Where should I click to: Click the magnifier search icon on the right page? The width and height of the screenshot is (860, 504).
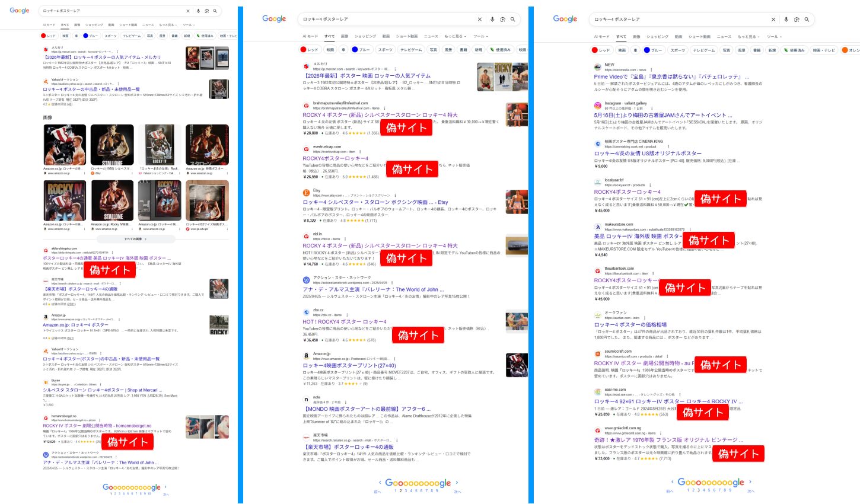click(807, 19)
